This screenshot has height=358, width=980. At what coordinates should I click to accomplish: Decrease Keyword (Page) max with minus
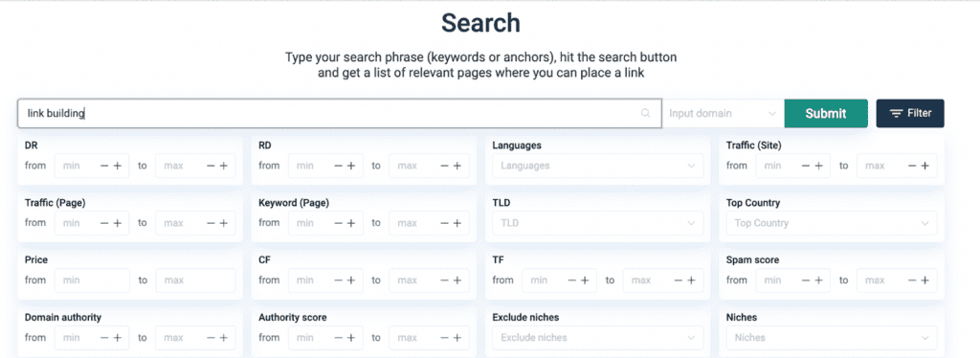(444, 223)
